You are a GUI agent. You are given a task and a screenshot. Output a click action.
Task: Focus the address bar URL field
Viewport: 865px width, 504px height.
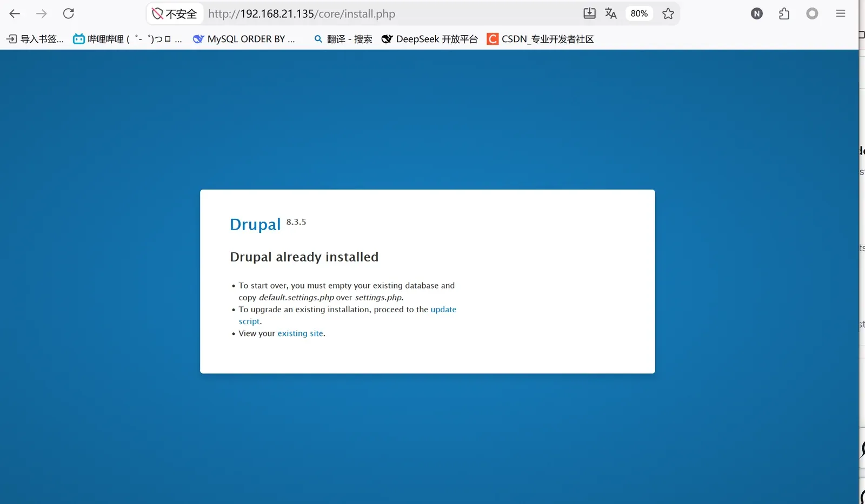[389, 14]
